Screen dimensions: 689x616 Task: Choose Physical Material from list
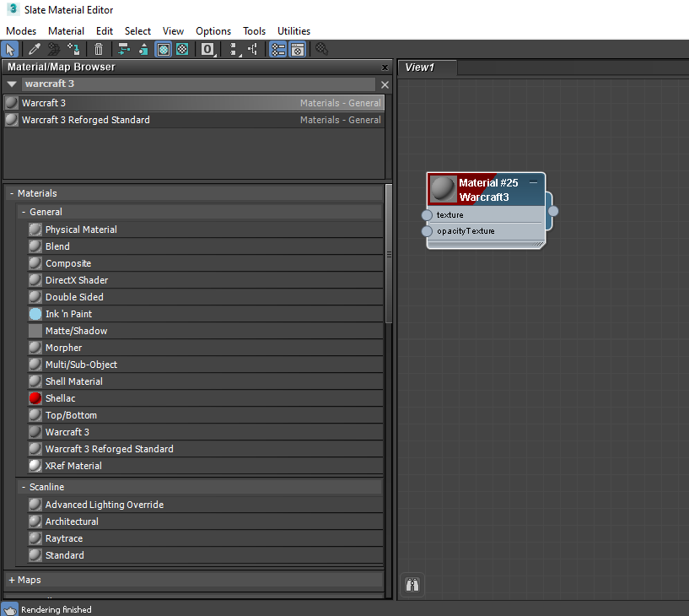click(x=205, y=230)
